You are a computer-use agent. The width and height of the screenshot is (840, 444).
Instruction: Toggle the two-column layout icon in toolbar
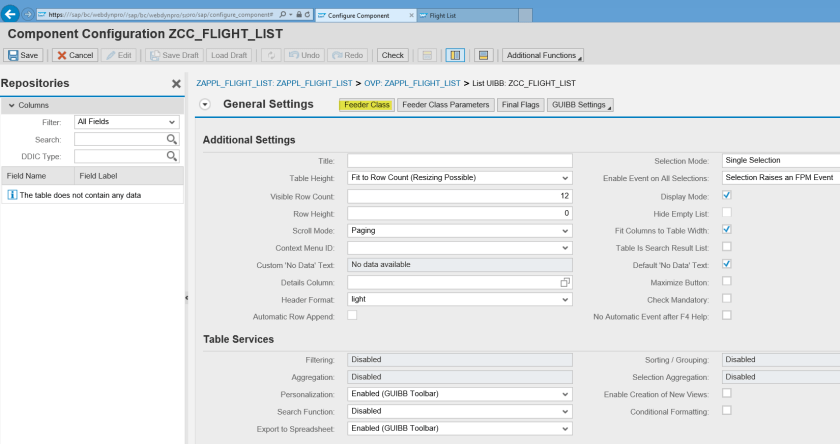pos(454,55)
